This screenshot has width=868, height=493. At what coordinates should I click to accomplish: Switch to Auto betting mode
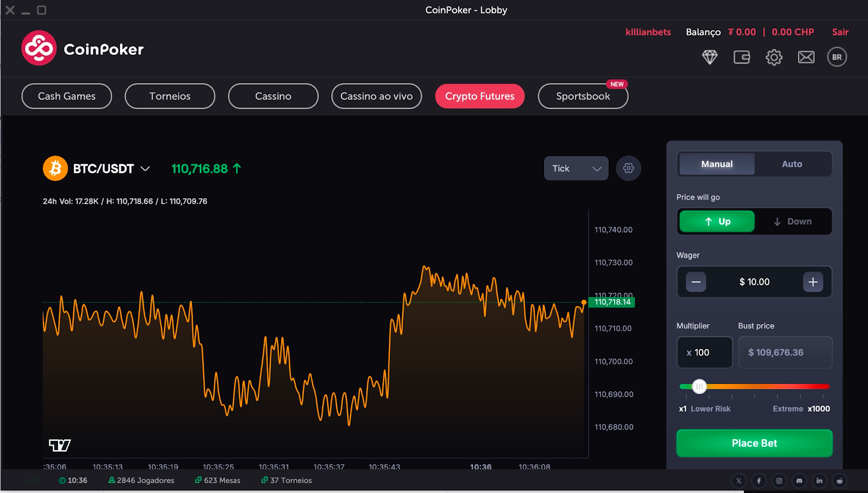click(792, 164)
